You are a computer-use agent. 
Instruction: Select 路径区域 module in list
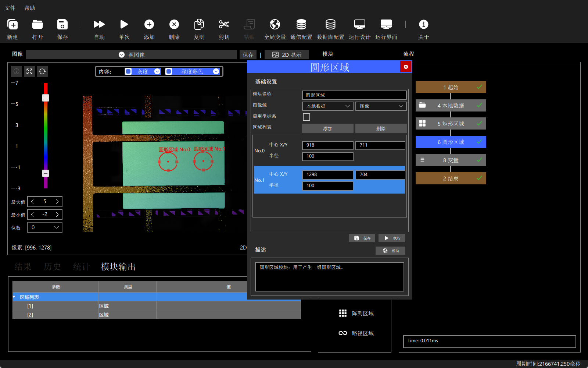[356, 333]
